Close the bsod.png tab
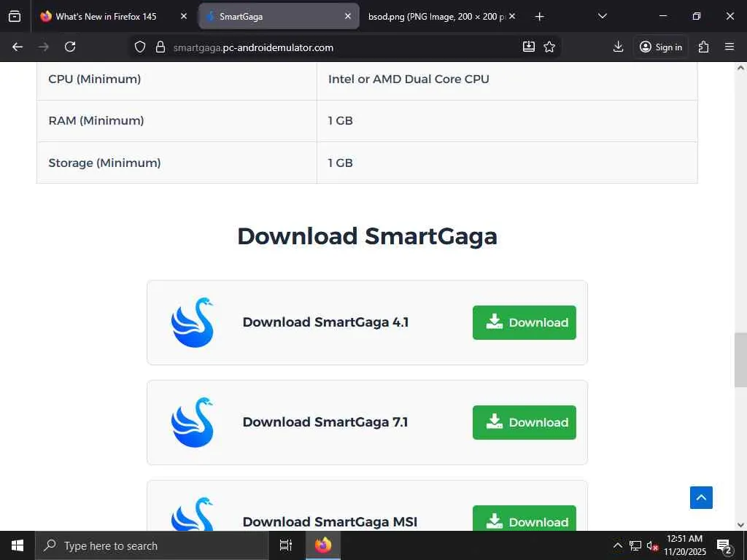The height and width of the screenshot is (560, 747). [x=512, y=17]
